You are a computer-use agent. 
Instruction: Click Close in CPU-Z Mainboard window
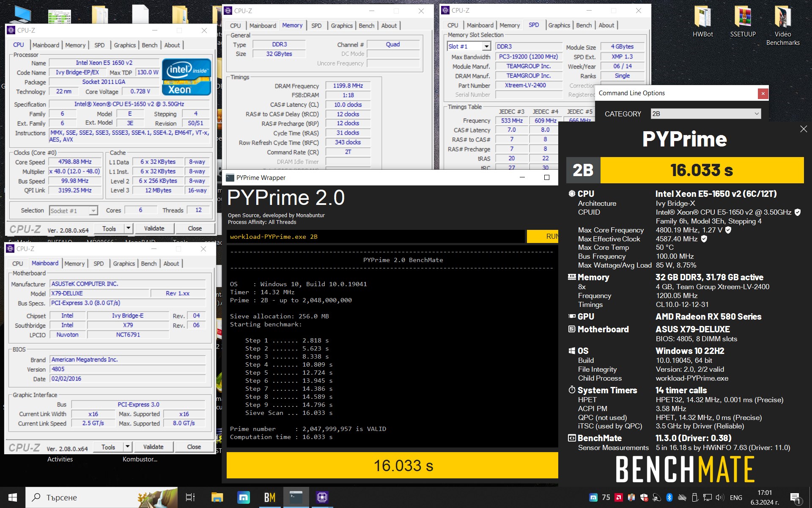(x=194, y=447)
